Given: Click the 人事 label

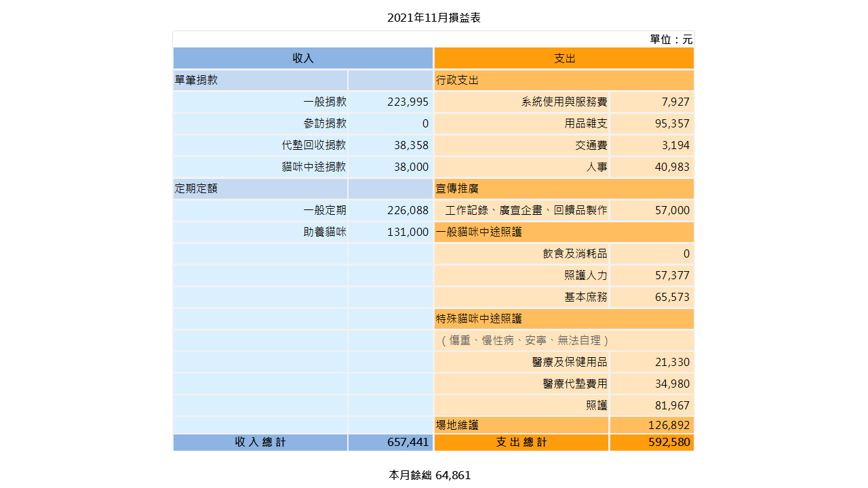Looking at the screenshot, I should point(597,167).
